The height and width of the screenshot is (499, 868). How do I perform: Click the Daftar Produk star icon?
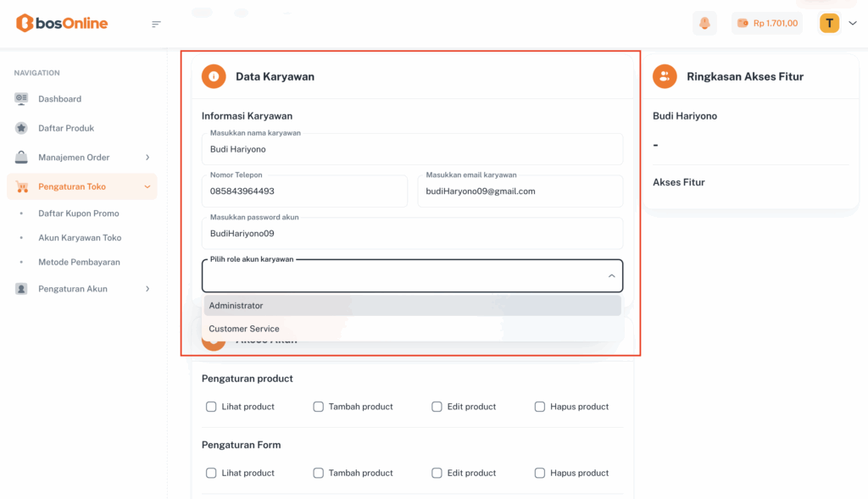pyautogui.click(x=21, y=128)
